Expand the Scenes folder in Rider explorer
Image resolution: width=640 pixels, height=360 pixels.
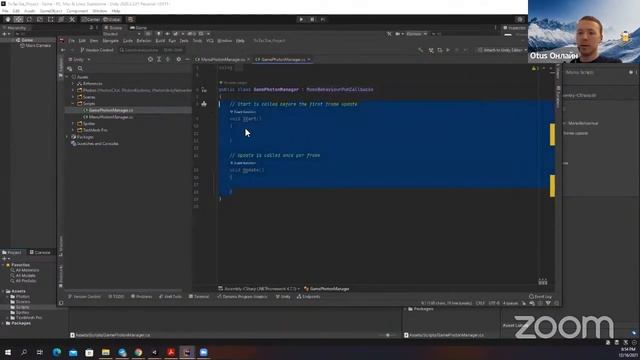coord(73,97)
